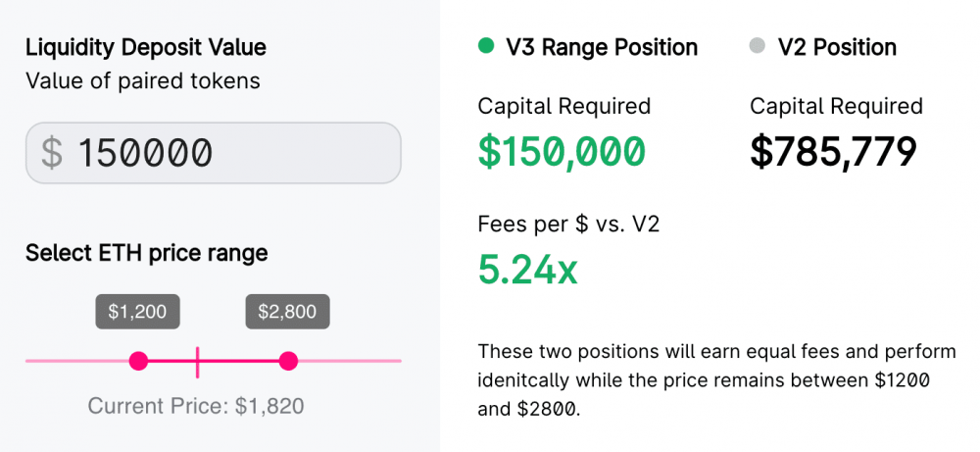This screenshot has height=452, width=980.
Task: Select the V3 Range Position label
Action: click(x=602, y=47)
